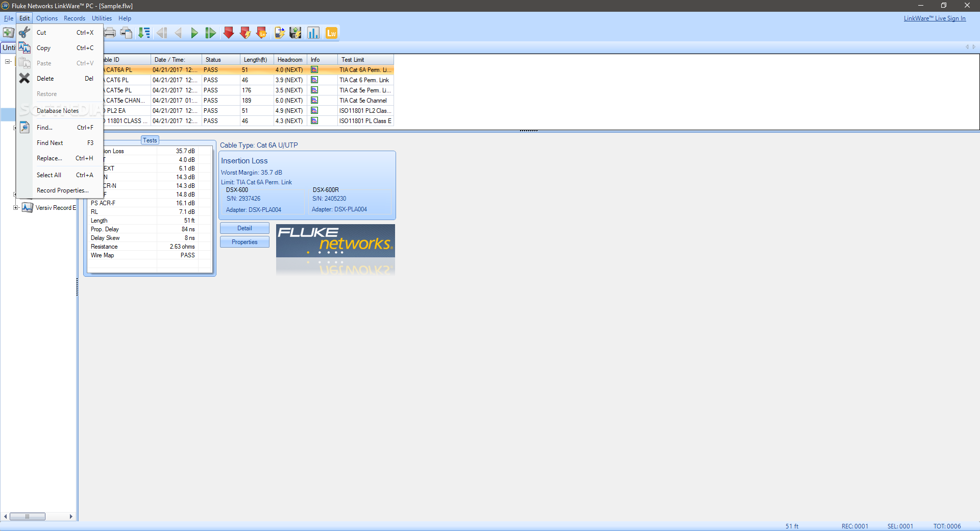The height and width of the screenshot is (531, 980).
Task: Open the File menu
Action: 9,18
